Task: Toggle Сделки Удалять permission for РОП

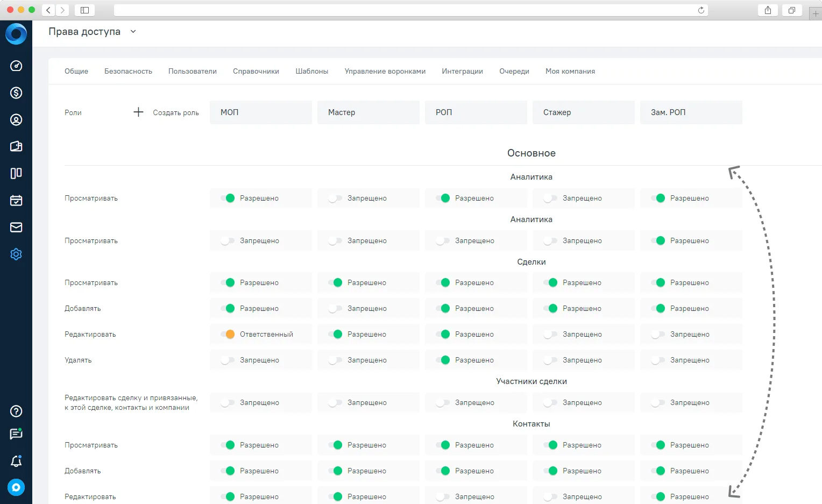Action: pos(443,360)
